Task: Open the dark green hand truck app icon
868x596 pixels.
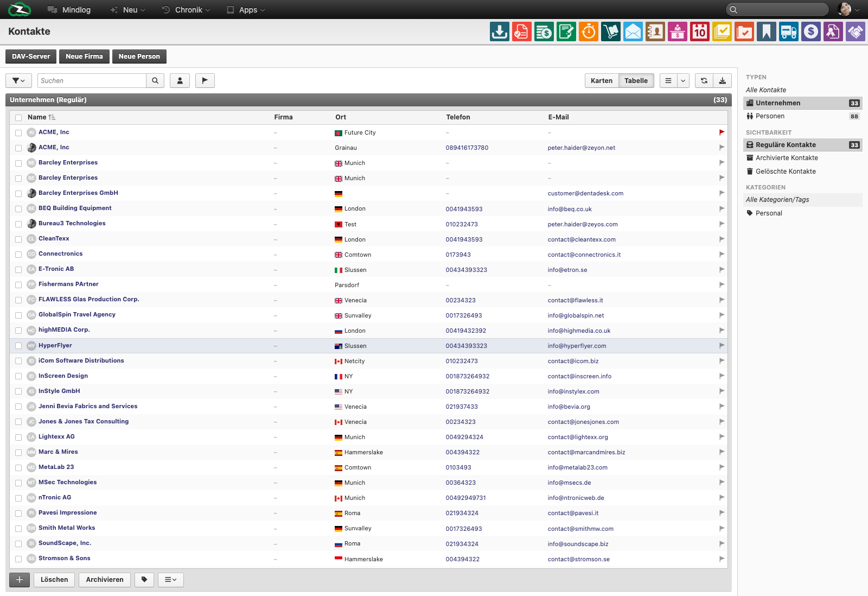Action: point(610,31)
